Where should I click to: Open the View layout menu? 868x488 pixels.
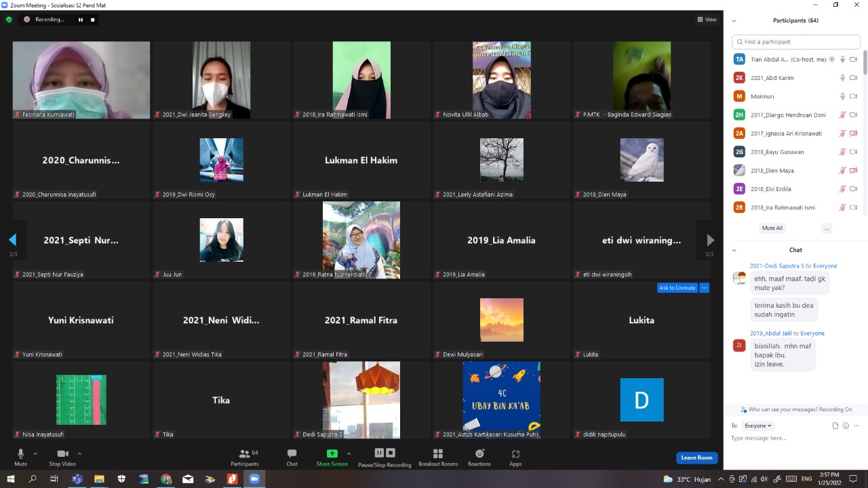click(707, 20)
